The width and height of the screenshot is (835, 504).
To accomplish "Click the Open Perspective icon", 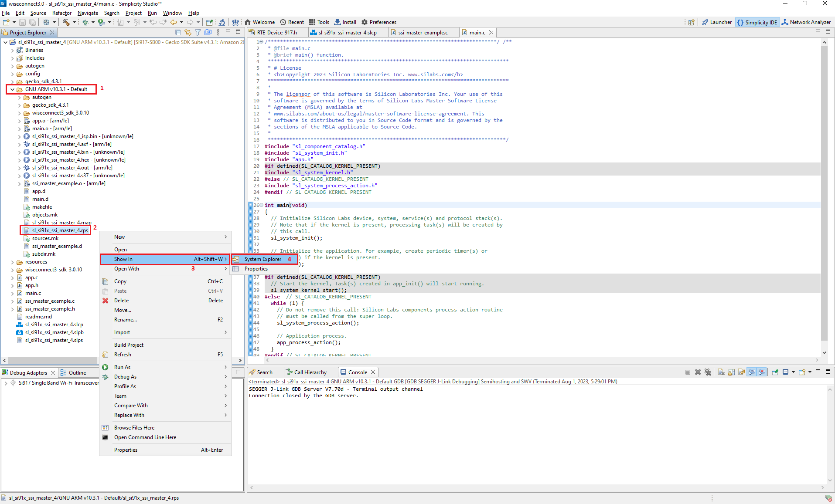I will coord(691,22).
